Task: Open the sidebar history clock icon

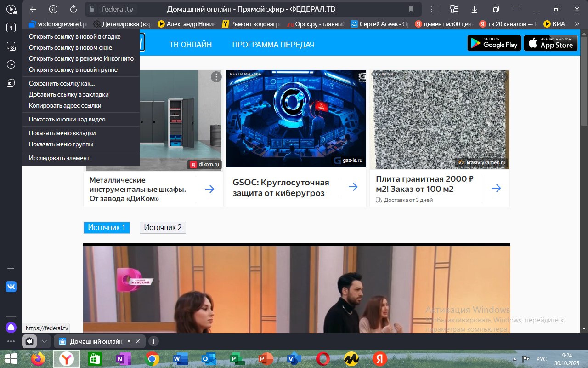Action: [11, 64]
